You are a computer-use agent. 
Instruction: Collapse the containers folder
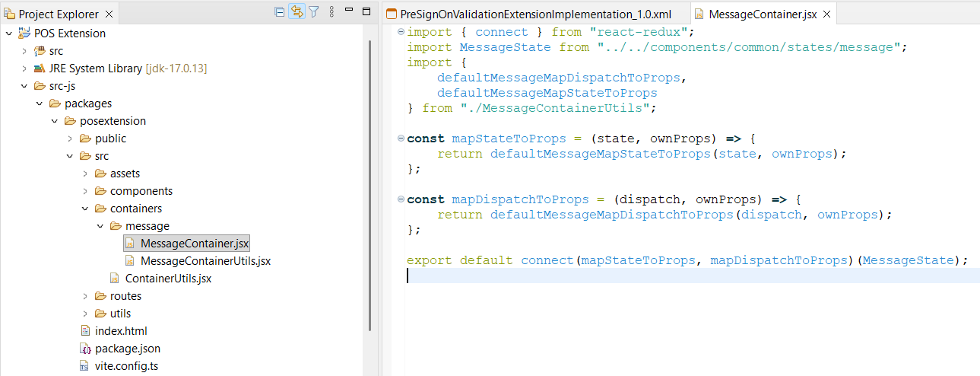84,209
